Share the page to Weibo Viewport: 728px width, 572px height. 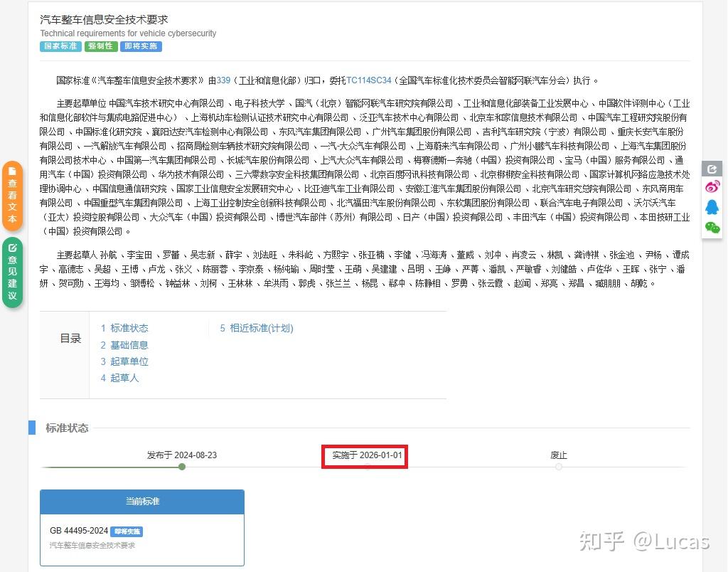712,187
